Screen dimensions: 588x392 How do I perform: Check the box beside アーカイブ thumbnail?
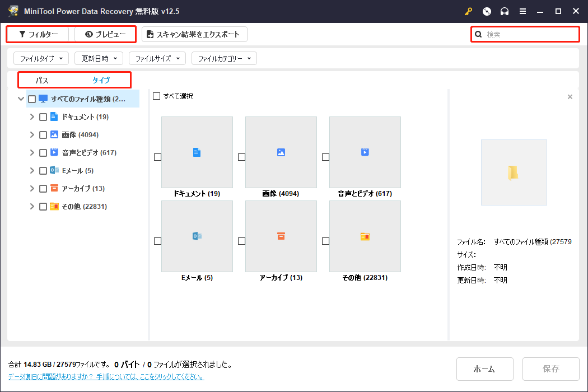[x=241, y=241]
